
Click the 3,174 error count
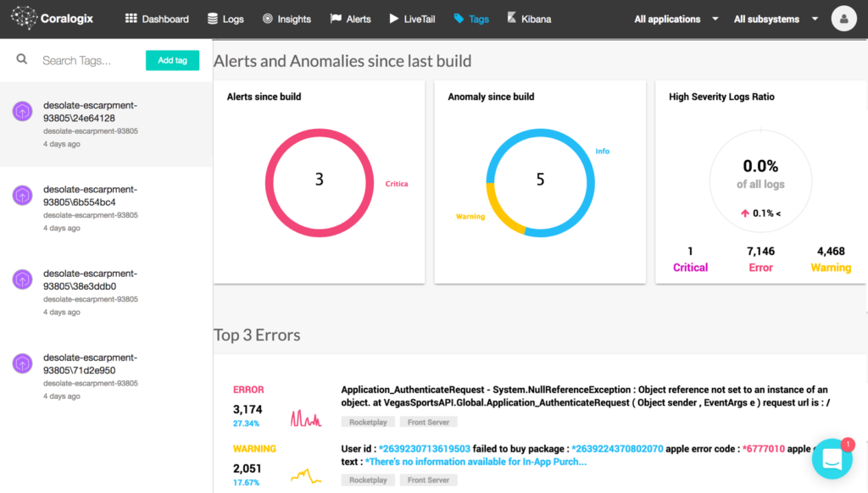(248, 409)
